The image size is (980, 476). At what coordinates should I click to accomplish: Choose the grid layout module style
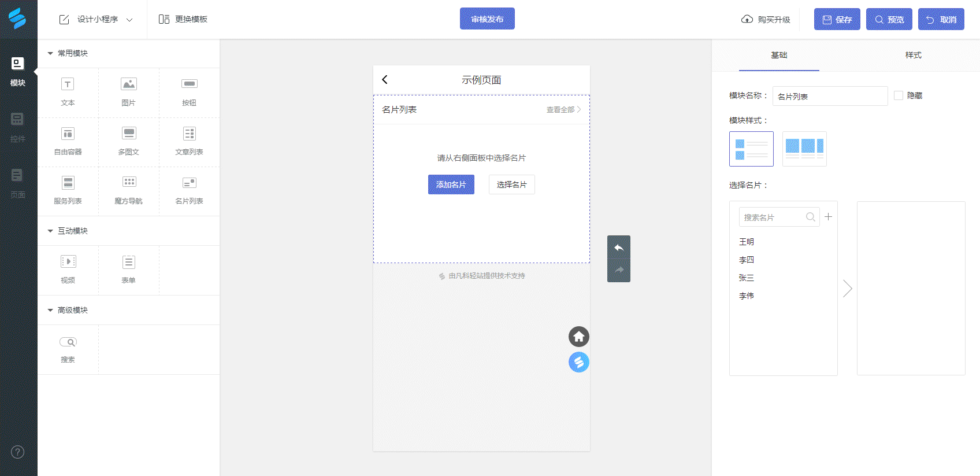pyautogui.click(x=804, y=149)
